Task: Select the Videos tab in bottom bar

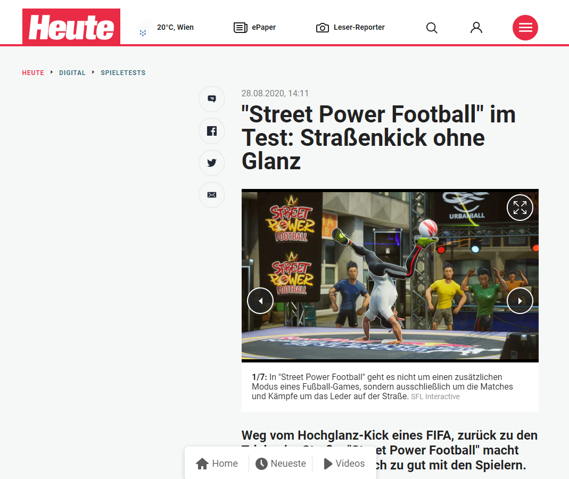Action: coord(344,463)
